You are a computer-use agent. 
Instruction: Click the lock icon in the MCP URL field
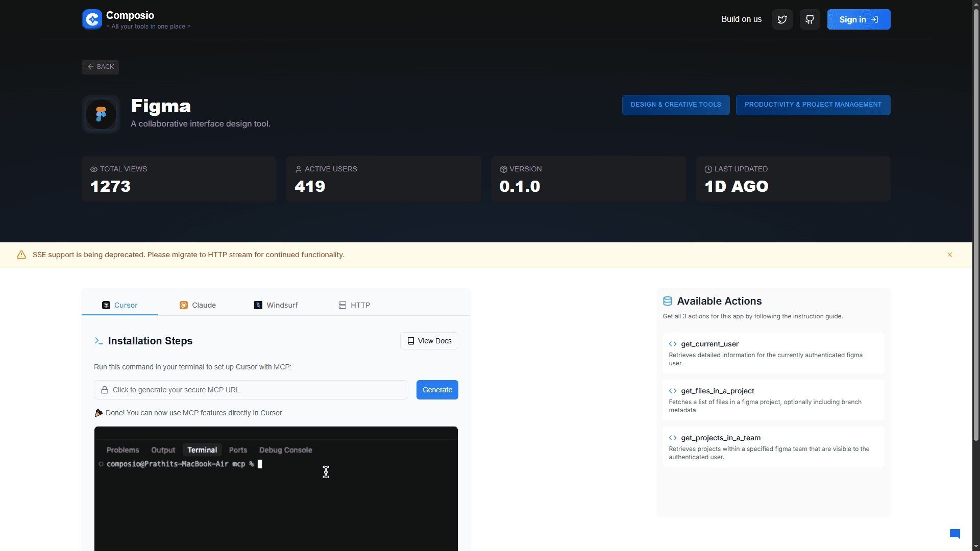(x=105, y=390)
